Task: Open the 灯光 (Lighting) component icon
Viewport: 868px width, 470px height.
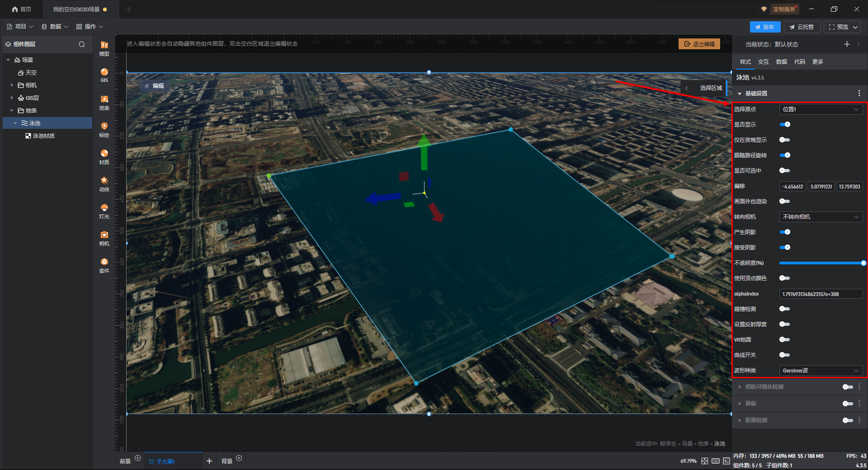Action: click(104, 211)
